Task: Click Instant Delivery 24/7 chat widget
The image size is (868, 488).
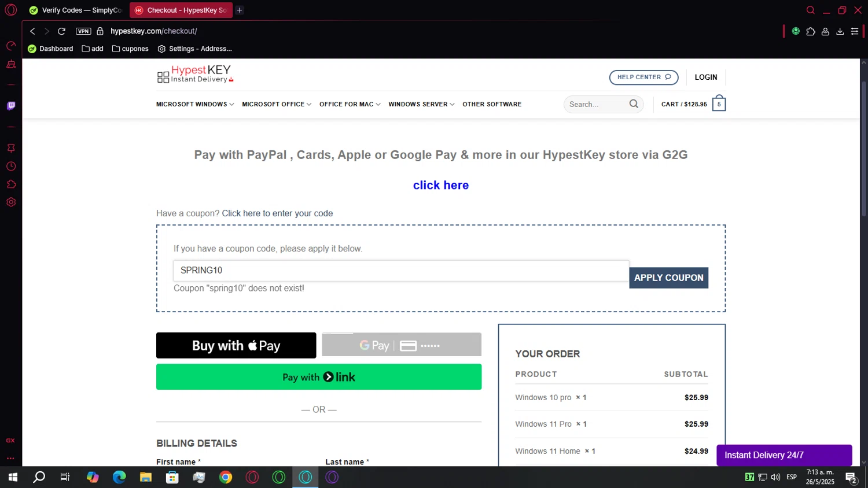Action: (x=784, y=455)
